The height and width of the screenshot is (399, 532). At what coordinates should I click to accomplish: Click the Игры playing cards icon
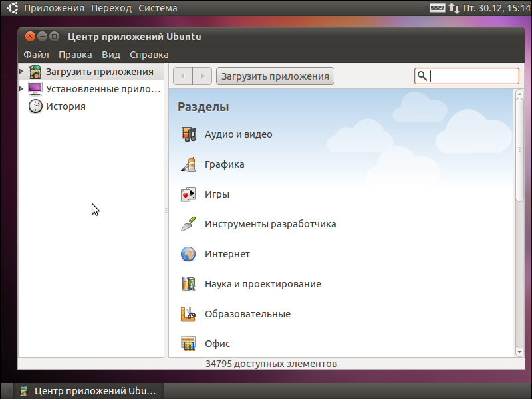[188, 194]
